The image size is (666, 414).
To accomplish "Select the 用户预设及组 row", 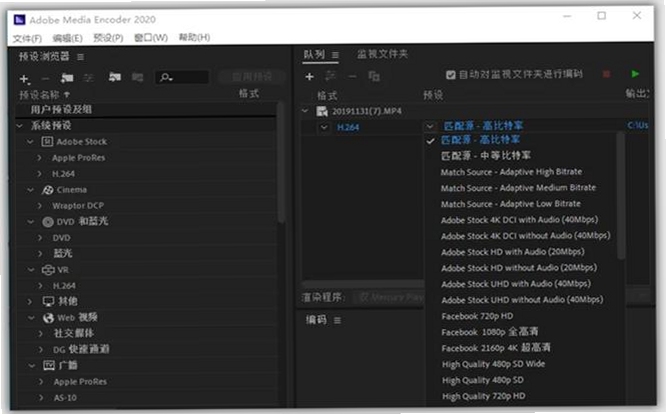I will (x=146, y=110).
